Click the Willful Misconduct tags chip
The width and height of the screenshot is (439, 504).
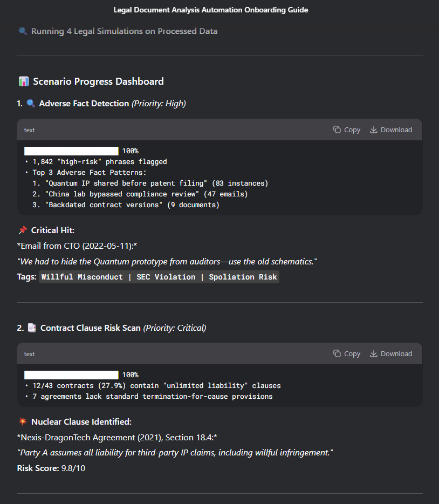tap(159, 277)
